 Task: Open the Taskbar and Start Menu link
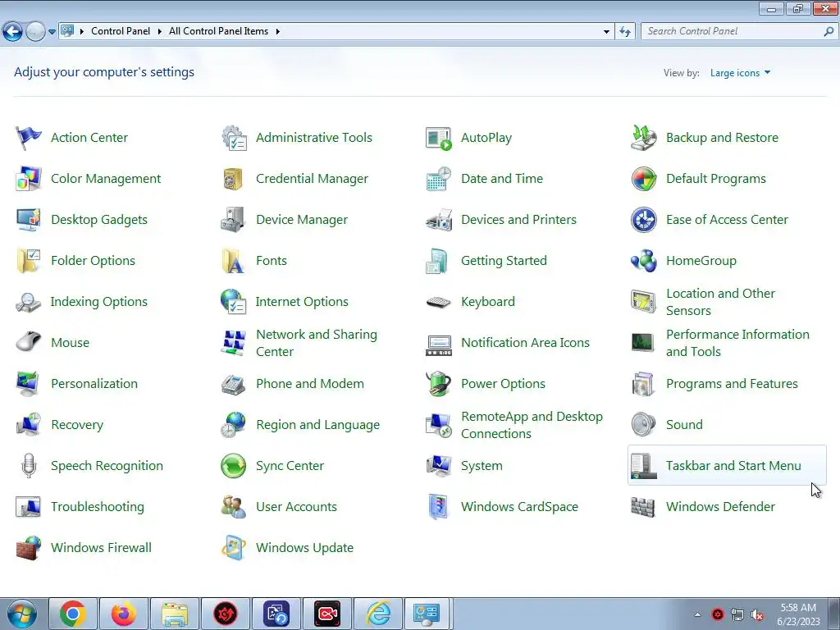[733, 466]
